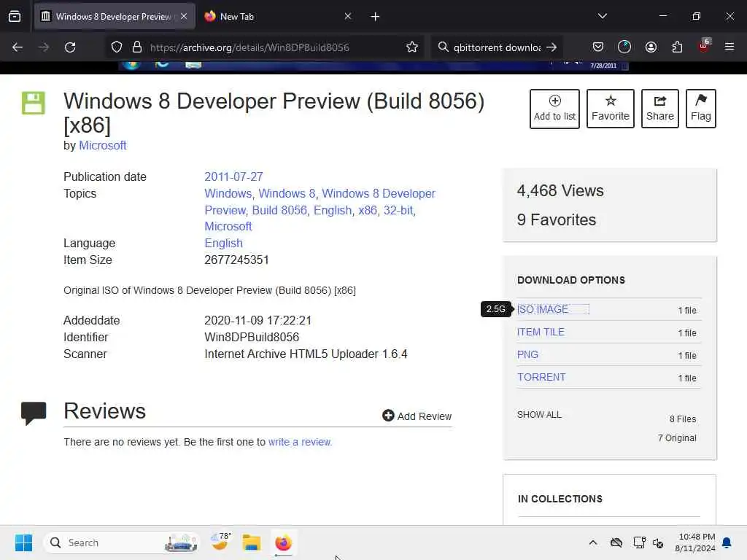Open the extensions puzzle icon
747x560 pixels.
click(677, 47)
